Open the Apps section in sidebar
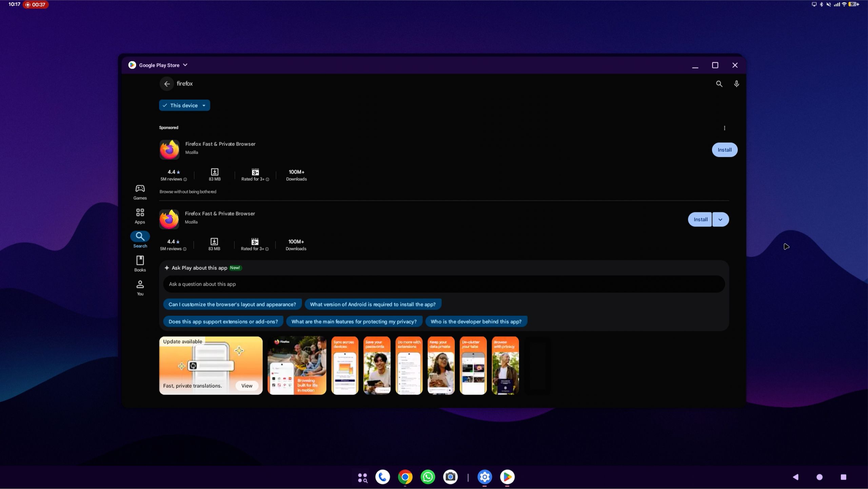 click(x=140, y=216)
